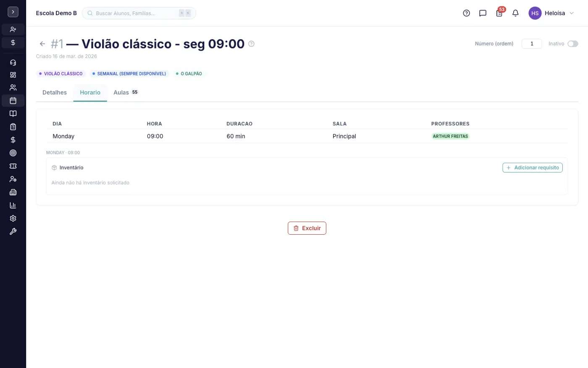Click the 'Ainda não há inventário solicitado' message
Screen dimensions: 588x368
90,183
